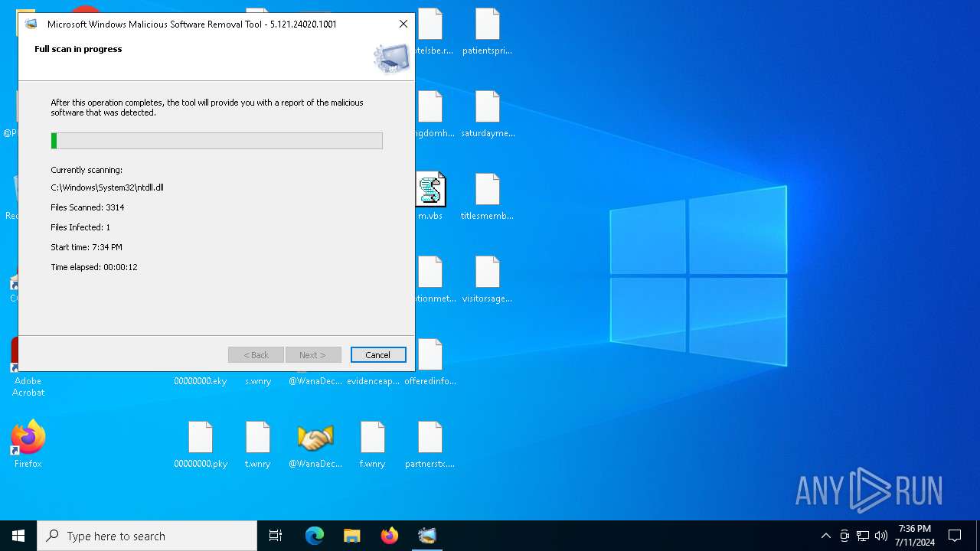Select the offeredinfo... desktop file
The width and height of the screenshot is (980, 551).
(x=430, y=363)
